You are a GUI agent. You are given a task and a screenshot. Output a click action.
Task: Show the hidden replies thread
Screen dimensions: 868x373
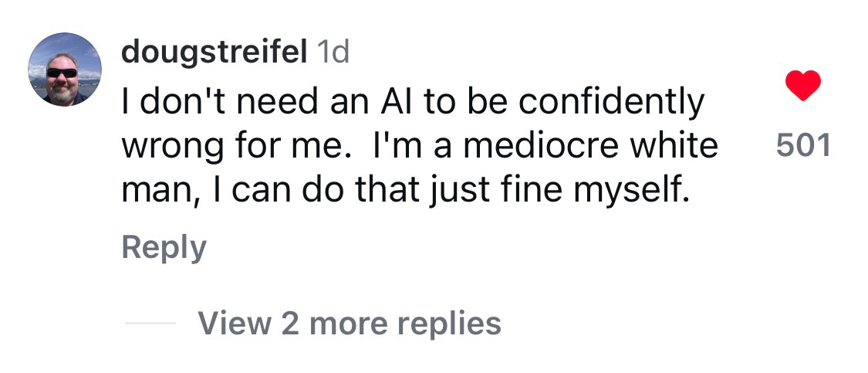coord(350,323)
